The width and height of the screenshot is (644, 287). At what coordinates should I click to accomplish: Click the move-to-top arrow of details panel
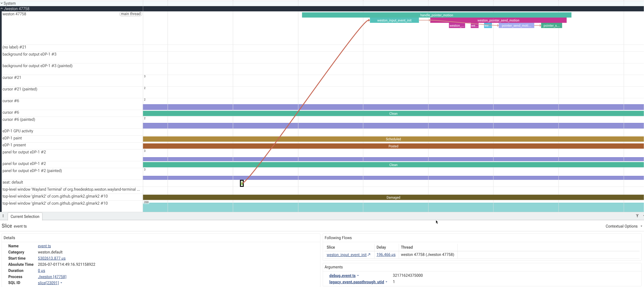(637, 216)
